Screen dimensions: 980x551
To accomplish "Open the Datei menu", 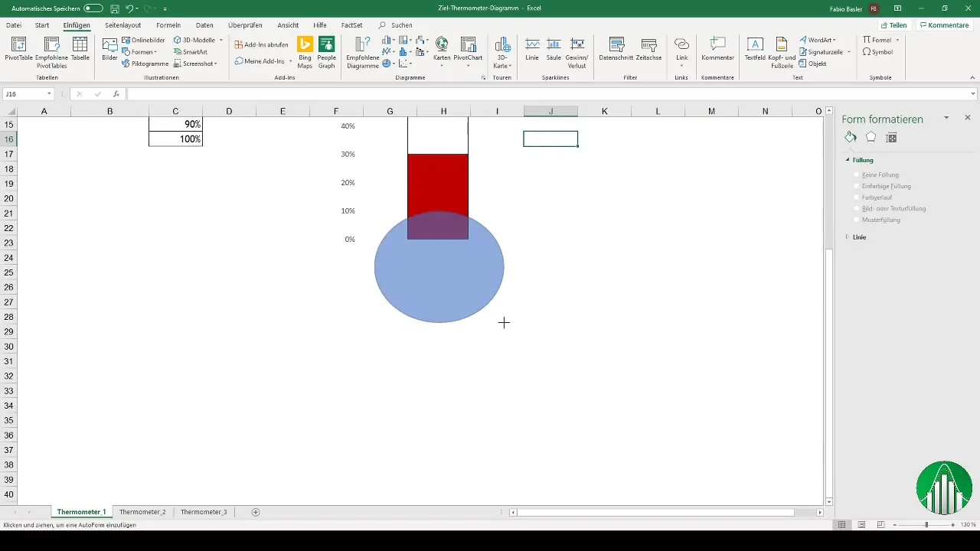I will 14,25.
